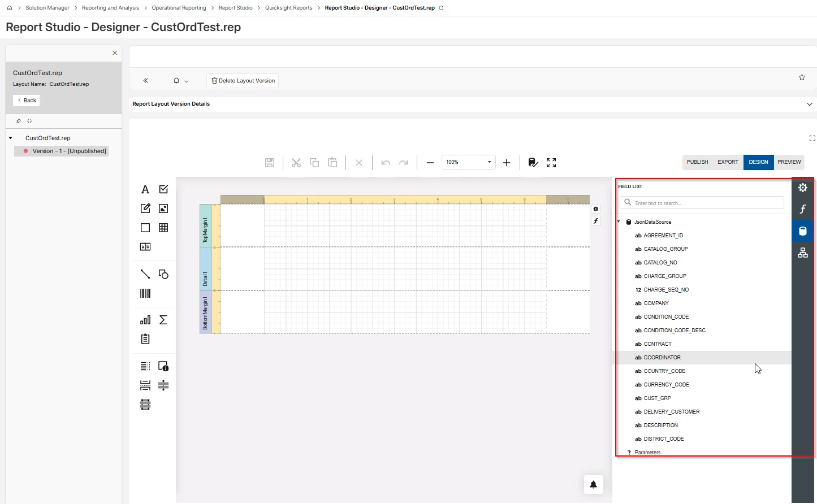Click the zoom in plus button
The image size is (817, 504).
507,163
